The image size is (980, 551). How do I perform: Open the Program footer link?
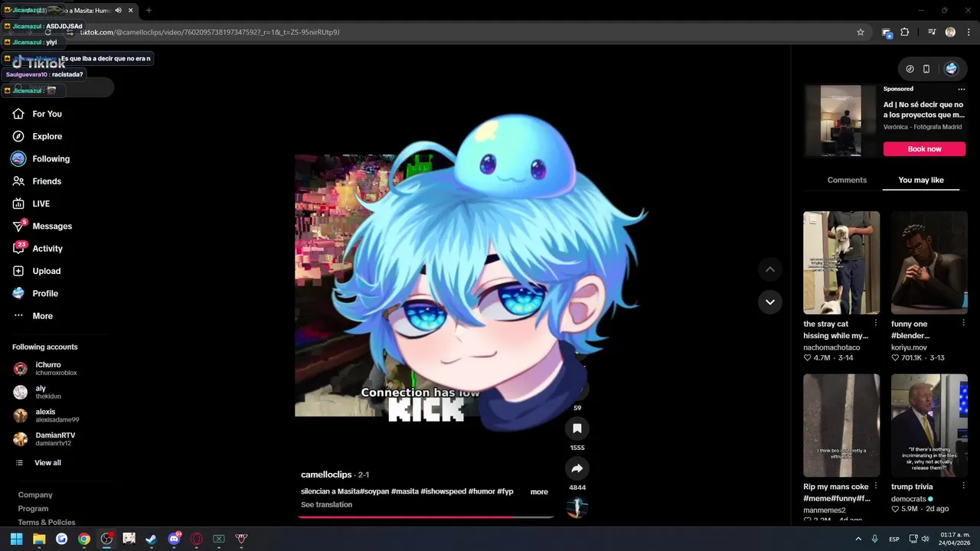pos(33,509)
